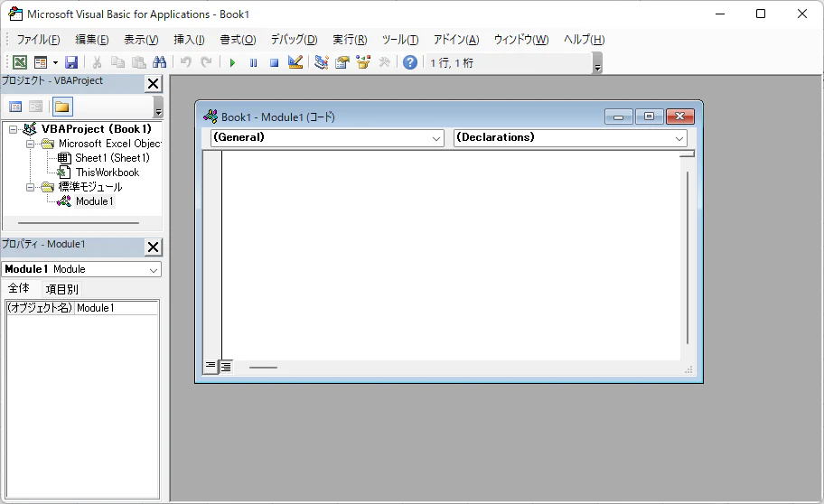Click the Project pane horizontal scrollbar

[79, 223]
